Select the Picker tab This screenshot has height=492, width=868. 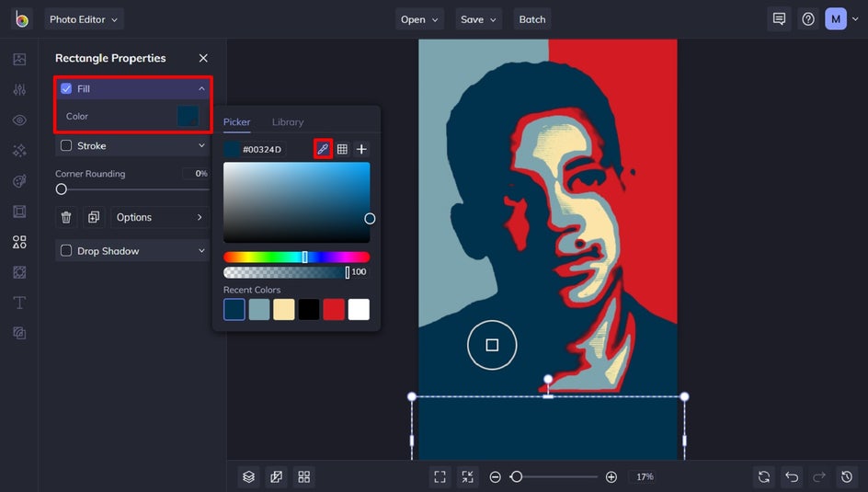236,122
